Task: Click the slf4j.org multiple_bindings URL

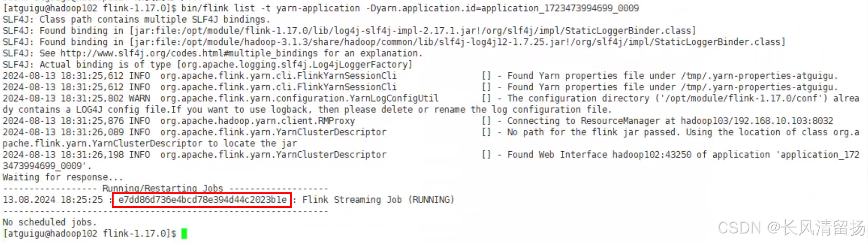Action: [x=189, y=53]
